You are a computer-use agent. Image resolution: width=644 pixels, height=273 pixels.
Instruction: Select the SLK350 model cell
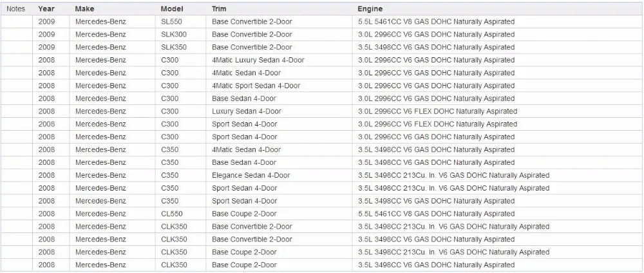[x=180, y=47]
